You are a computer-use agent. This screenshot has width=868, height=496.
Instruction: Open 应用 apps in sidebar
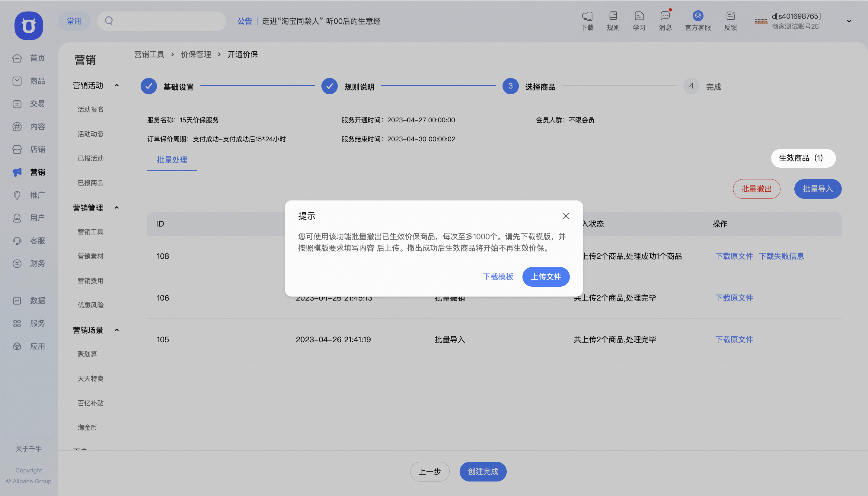[x=29, y=346]
